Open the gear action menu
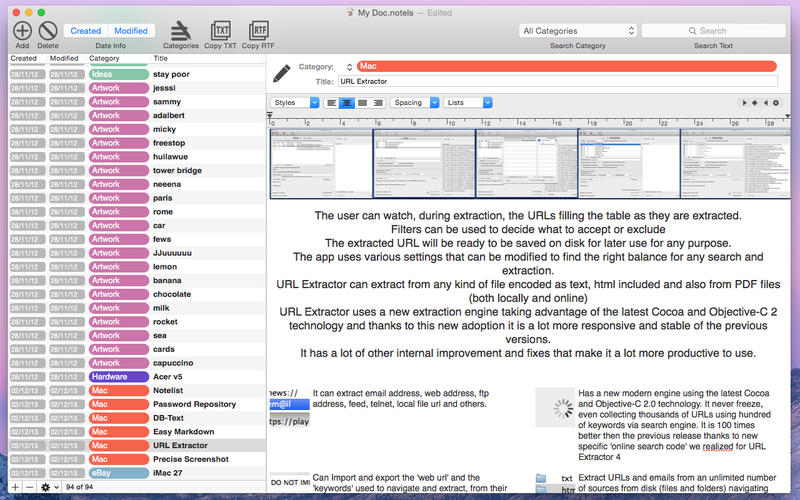The width and height of the screenshot is (800, 500). coord(49,487)
